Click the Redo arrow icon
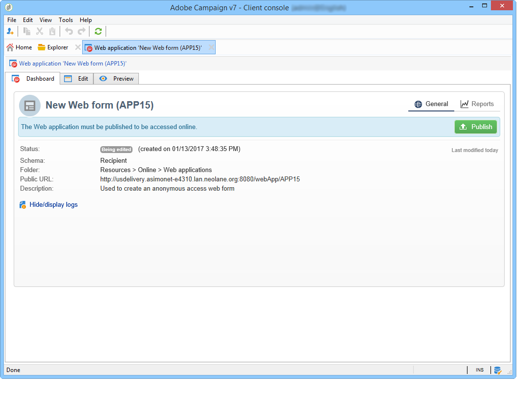This screenshot has width=532, height=395. click(82, 32)
